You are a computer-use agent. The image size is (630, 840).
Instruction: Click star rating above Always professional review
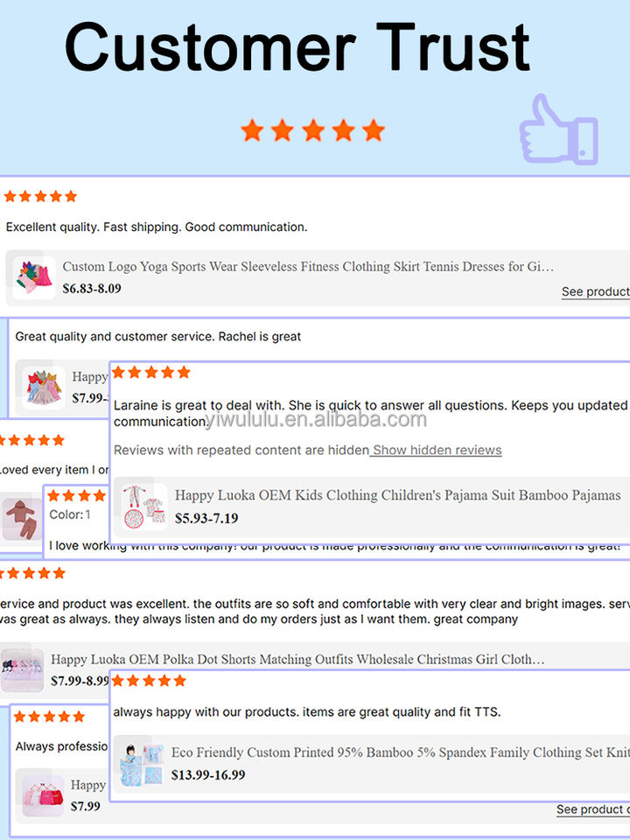(x=49, y=717)
